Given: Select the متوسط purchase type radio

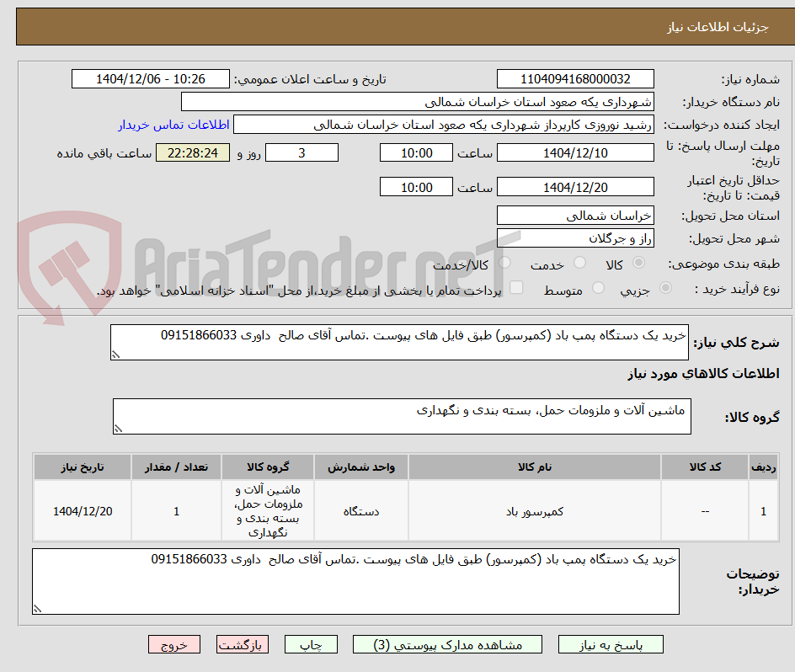Looking at the screenshot, I should tap(598, 288).
